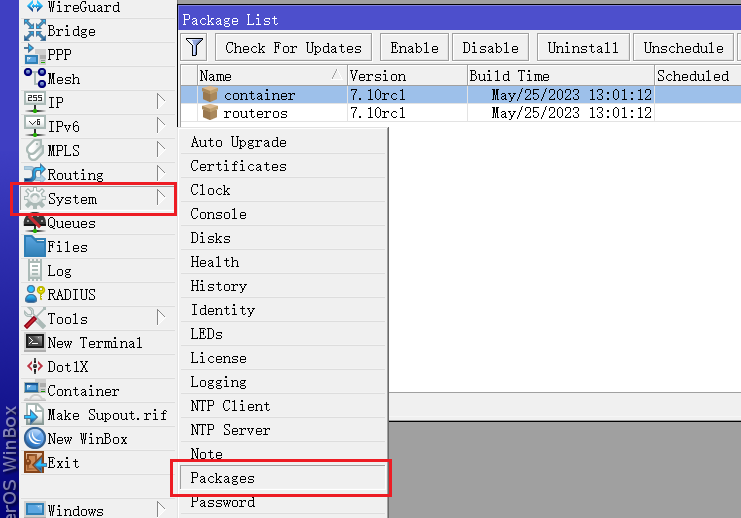Click the Uninstall button
Screen dimensions: 741x518
coord(583,47)
